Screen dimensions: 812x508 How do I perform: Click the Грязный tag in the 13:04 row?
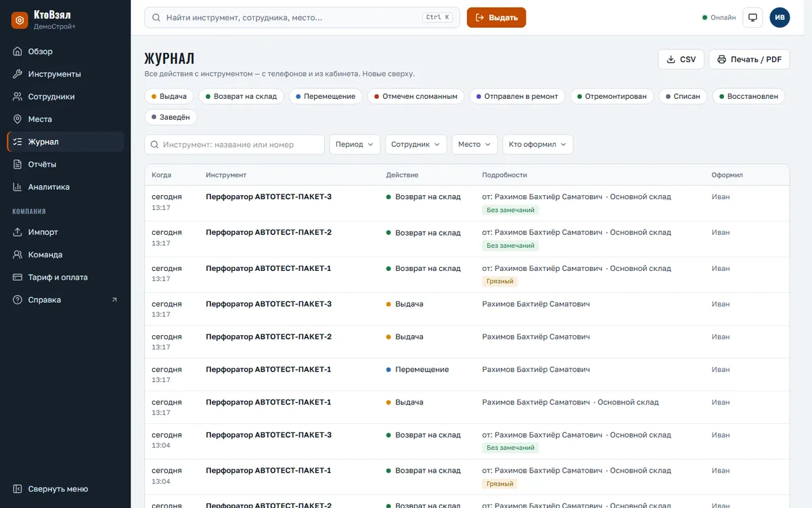500,484
